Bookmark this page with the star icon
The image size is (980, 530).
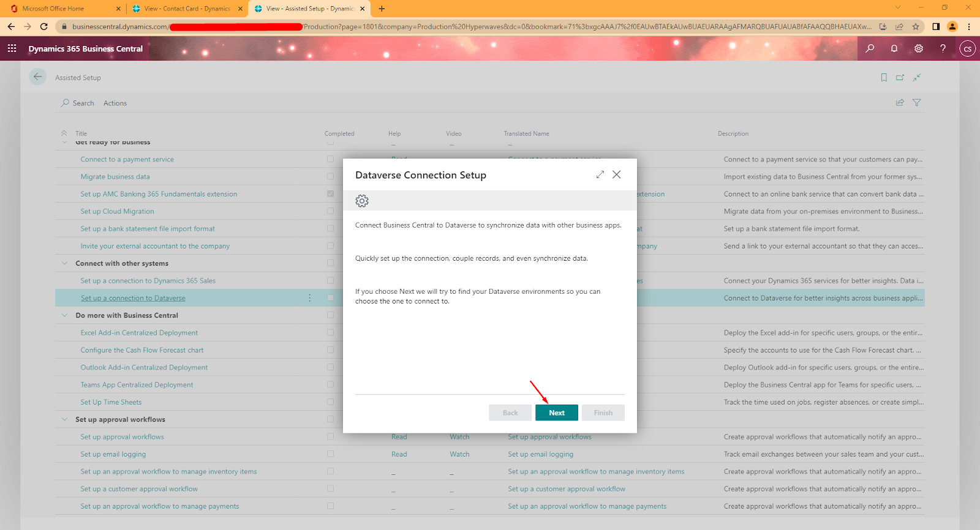coord(916,26)
